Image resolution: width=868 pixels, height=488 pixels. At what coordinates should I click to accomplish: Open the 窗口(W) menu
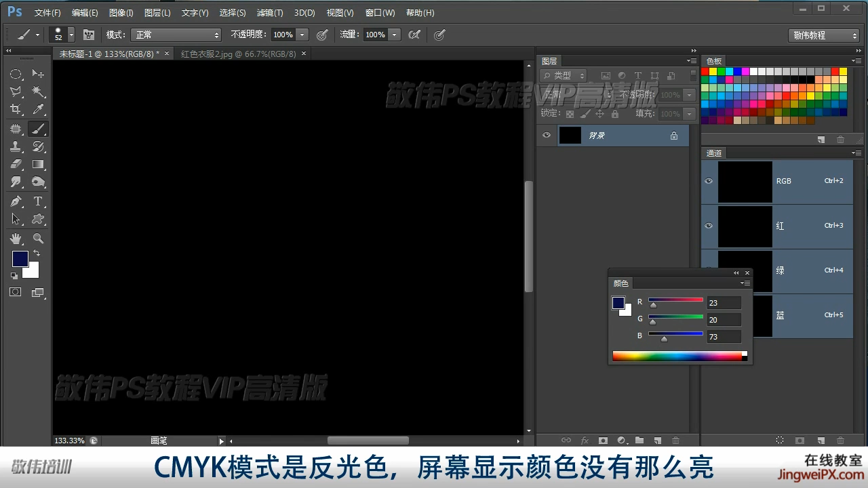click(380, 13)
